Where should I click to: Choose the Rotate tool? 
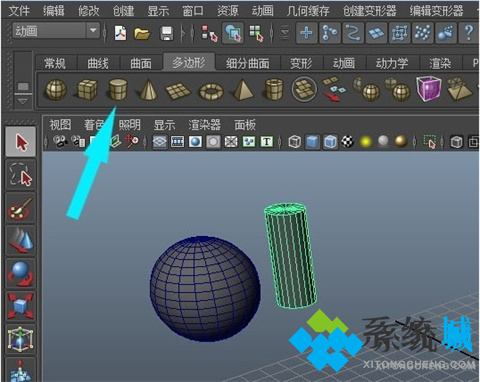click(21, 273)
